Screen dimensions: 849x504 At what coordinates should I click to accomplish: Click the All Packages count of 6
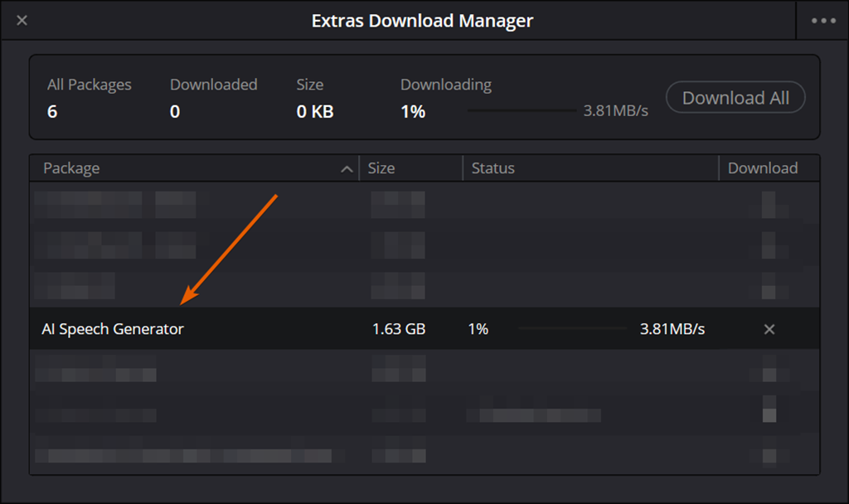tap(52, 111)
